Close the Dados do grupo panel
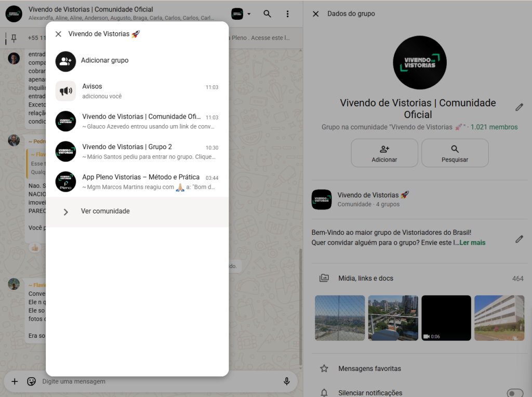Image resolution: width=532 pixels, height=397 pixels. (x=315, y=14)
